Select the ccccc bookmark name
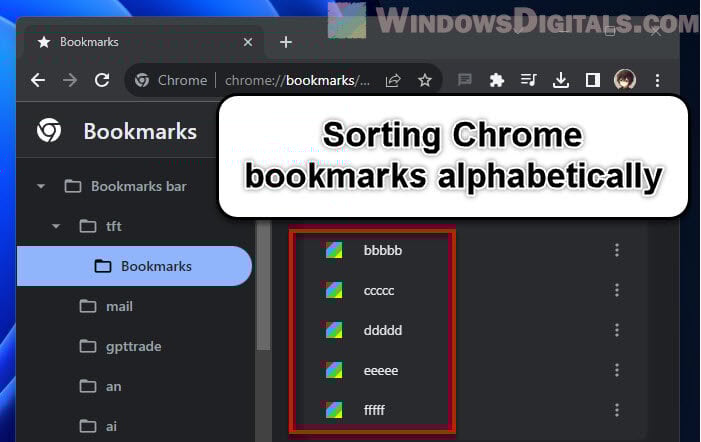The height and width of the screenshot is (442, 701). click(379, 291)
